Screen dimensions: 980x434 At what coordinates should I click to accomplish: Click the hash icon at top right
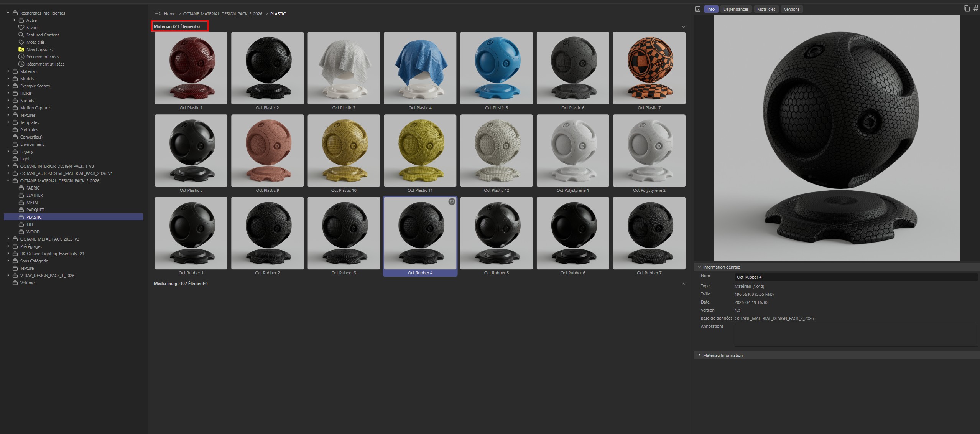click(x=976, y=8)
